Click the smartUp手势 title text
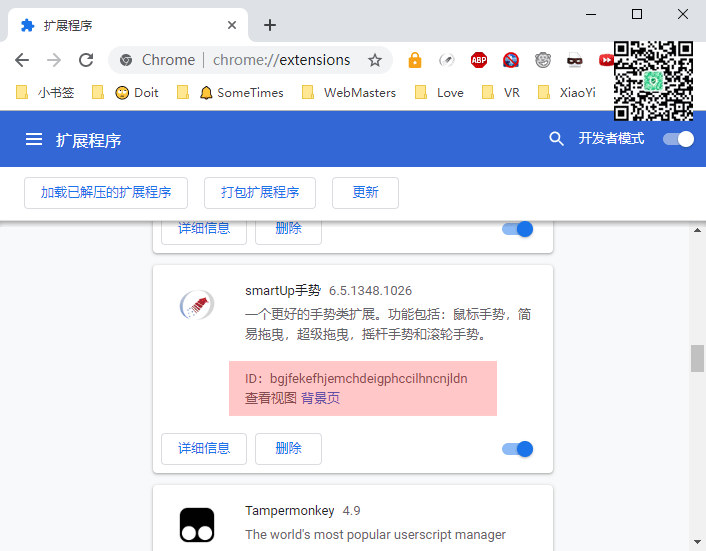Image resolution: width=706 pixels, height=551 pixels. 283,291
